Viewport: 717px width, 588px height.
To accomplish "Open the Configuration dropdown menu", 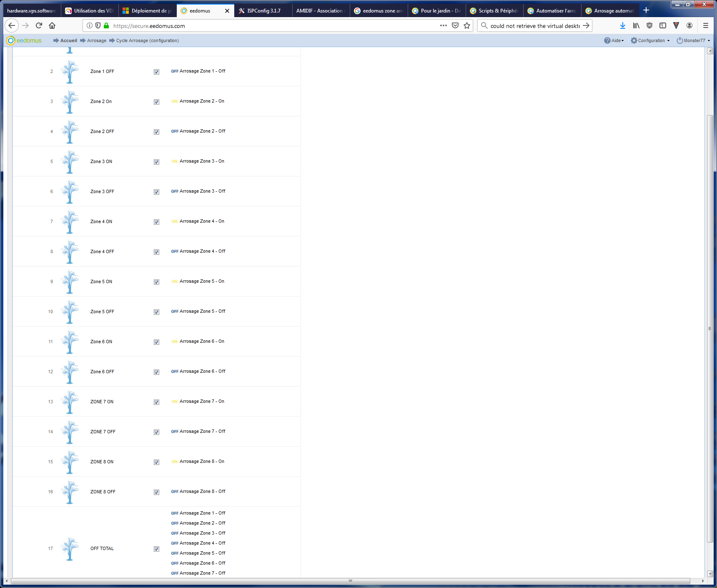I will click(650, 40).
